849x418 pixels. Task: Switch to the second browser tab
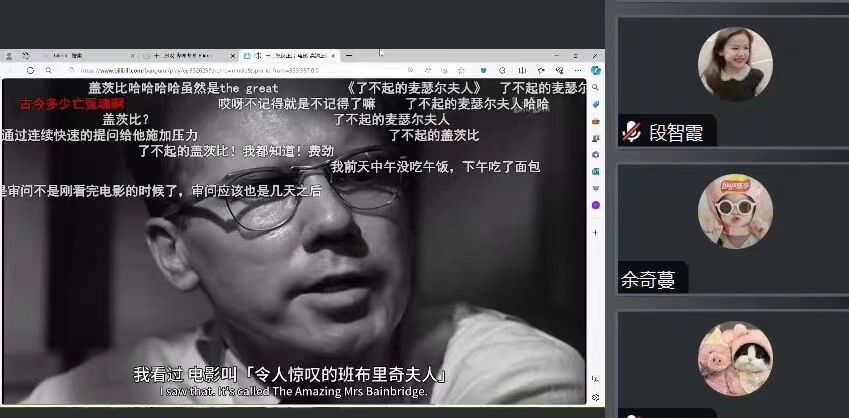[x=190, y=56]
